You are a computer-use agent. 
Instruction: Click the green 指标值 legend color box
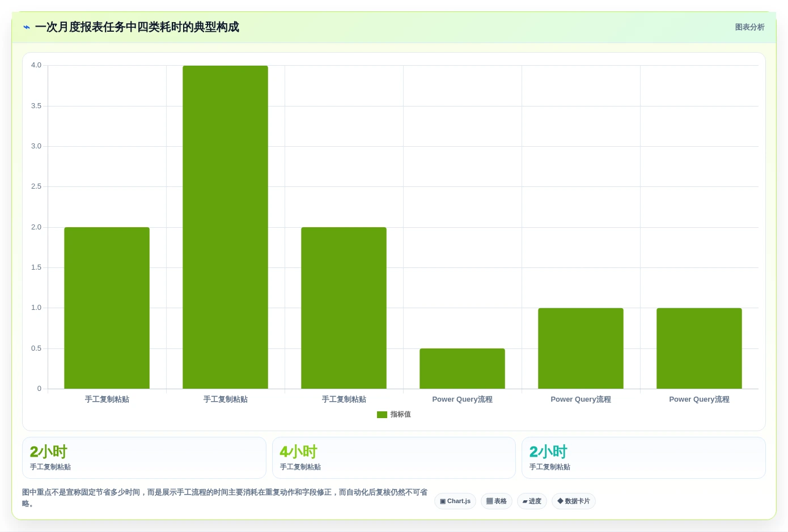coord(382,415)
